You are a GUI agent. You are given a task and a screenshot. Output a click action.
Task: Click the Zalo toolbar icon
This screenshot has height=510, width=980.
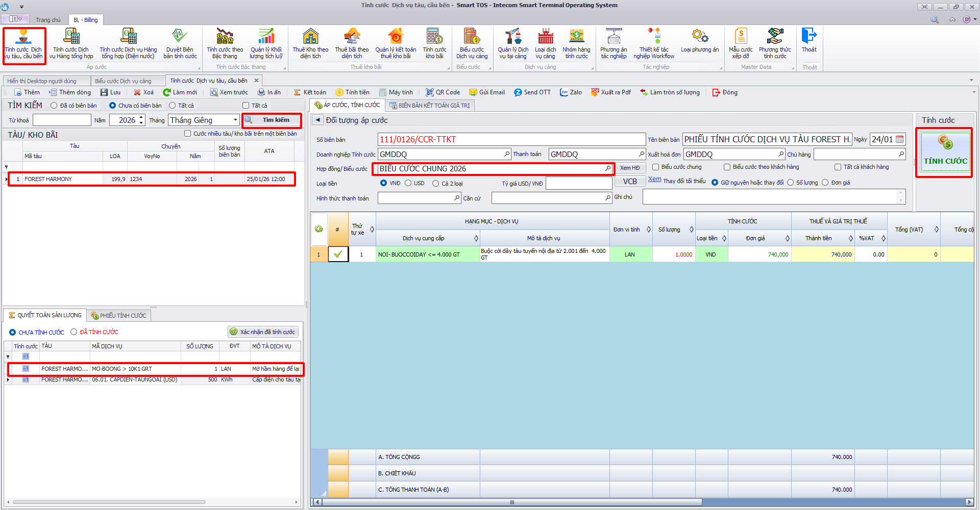pos(571,92)
